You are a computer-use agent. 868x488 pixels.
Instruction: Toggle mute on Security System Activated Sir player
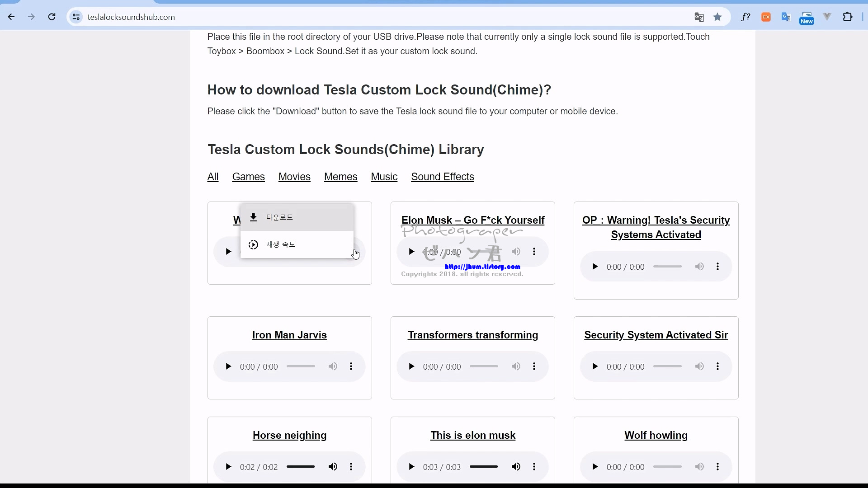pyautogui.click(x=699, y=366)
